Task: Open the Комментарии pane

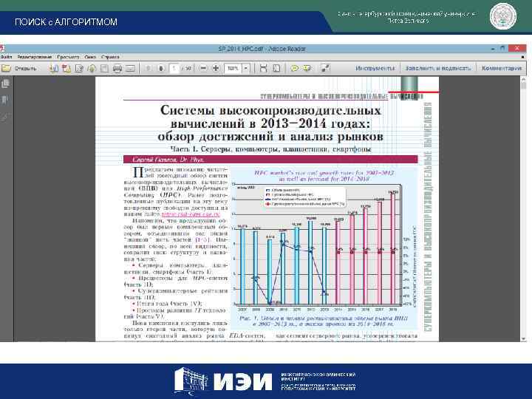Action: pos(502,68)
